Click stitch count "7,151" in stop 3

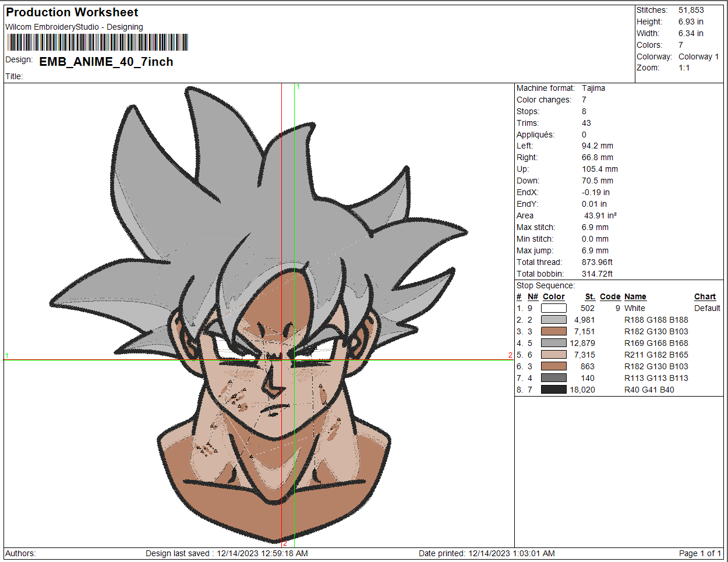(x=584, y=331)
